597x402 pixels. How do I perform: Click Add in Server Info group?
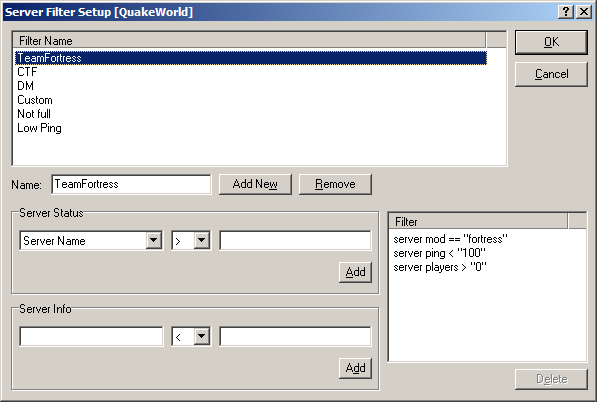355,368
